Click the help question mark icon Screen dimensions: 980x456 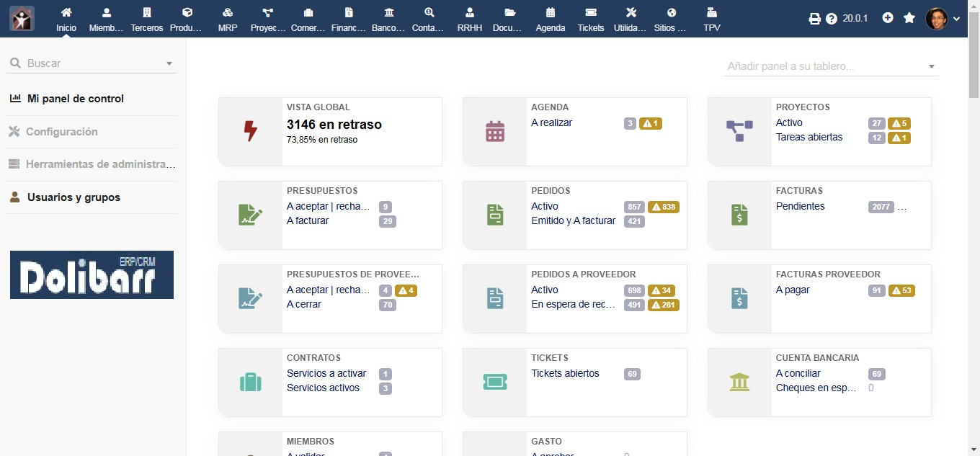point(832,19)
